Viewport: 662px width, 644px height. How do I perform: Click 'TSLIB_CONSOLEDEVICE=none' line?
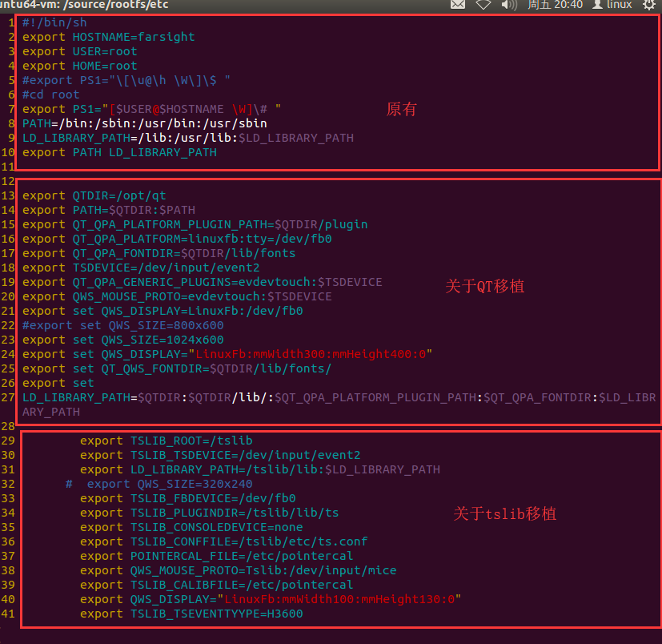tap(191, 527)
